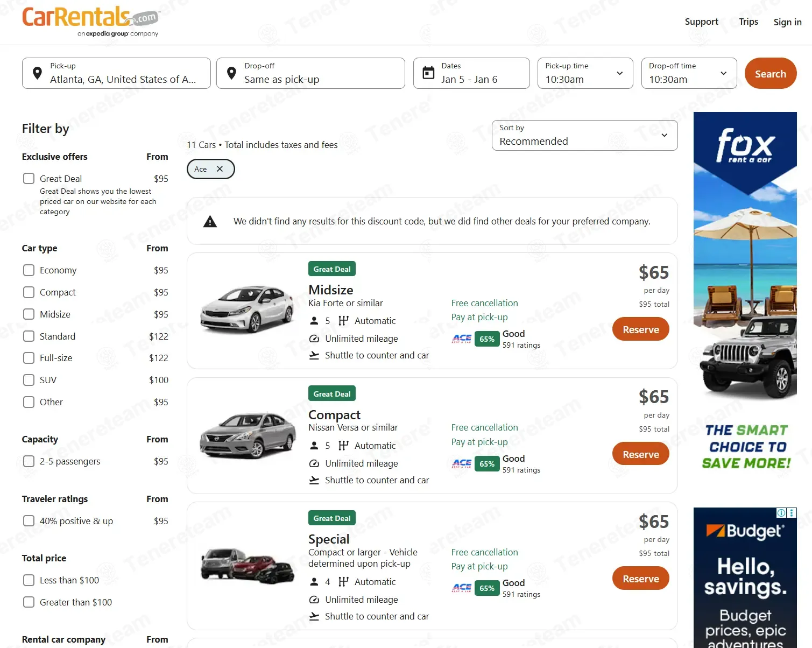Image resolution: width=812 pixels, height=648 pixels.
Task: Click the '11 Cars' results count
Action: coord(201,145)
